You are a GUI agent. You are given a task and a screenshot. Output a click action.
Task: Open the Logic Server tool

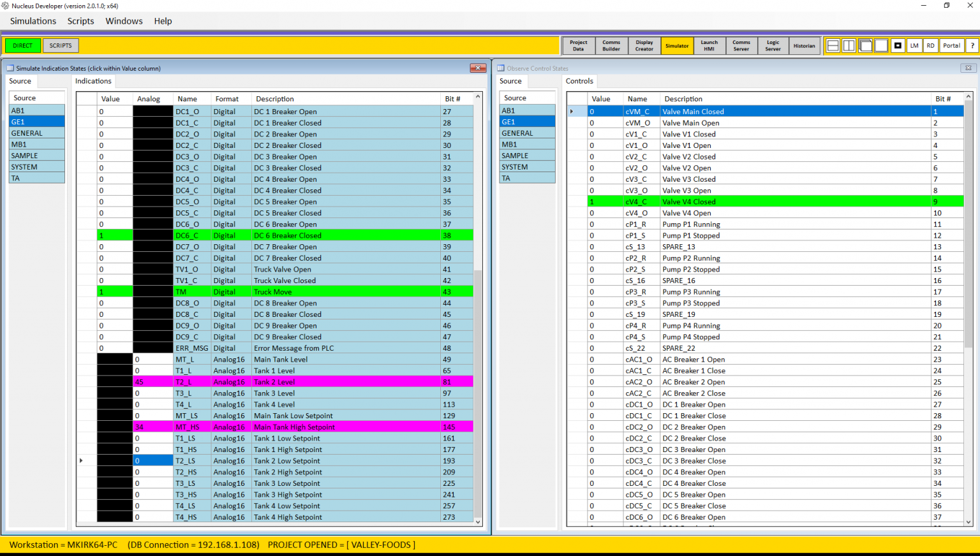click(x=773, y=45)
